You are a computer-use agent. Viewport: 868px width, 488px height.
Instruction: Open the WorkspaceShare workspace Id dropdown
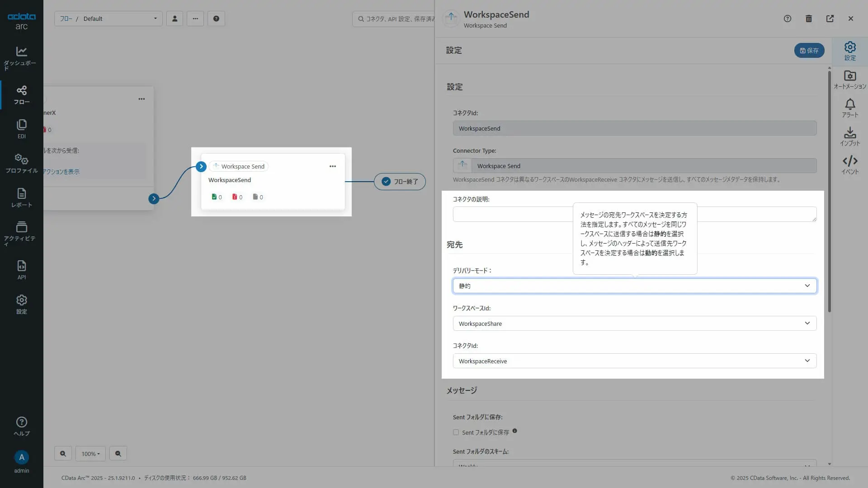pos(634,324)
